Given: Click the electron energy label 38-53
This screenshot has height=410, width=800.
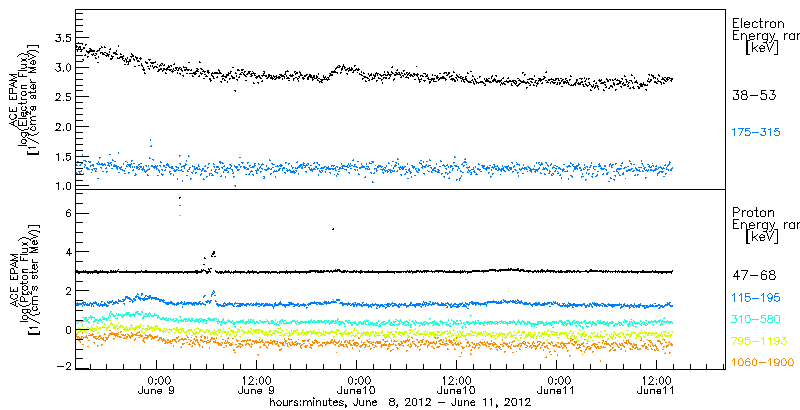Looking at the screenshot, I should click(754, 95).
